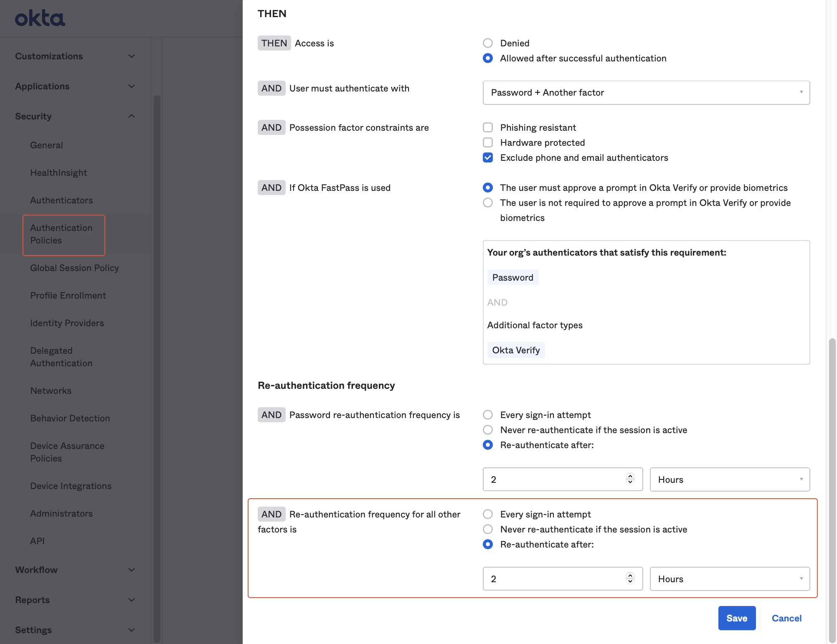Image resolution: width=837 pixels, height=644 pixels.
Task: Open the other factors Hours dropdown
Action: point(730,578)
